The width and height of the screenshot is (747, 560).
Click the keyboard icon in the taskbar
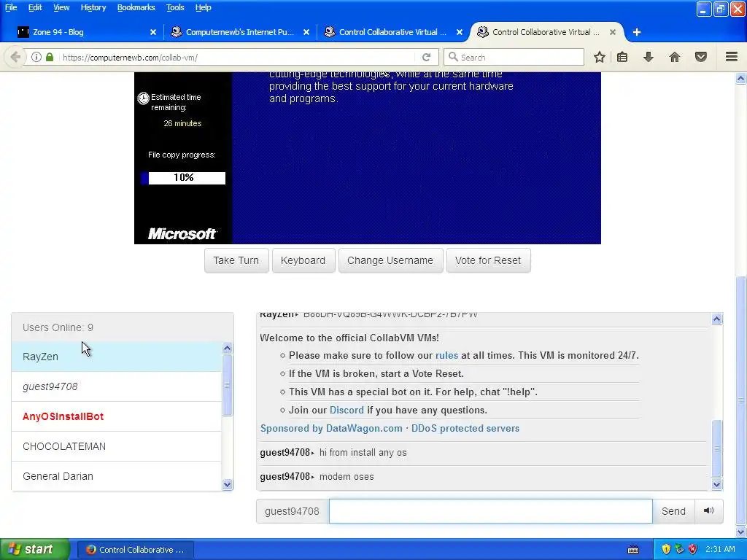[x=633, y=550]
